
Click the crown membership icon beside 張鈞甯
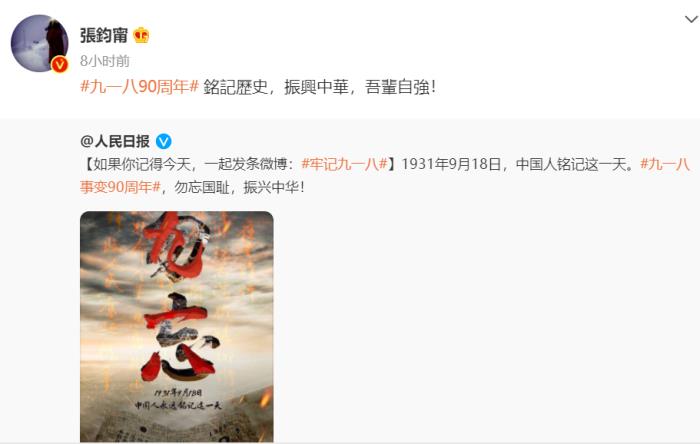coord(141,35)
